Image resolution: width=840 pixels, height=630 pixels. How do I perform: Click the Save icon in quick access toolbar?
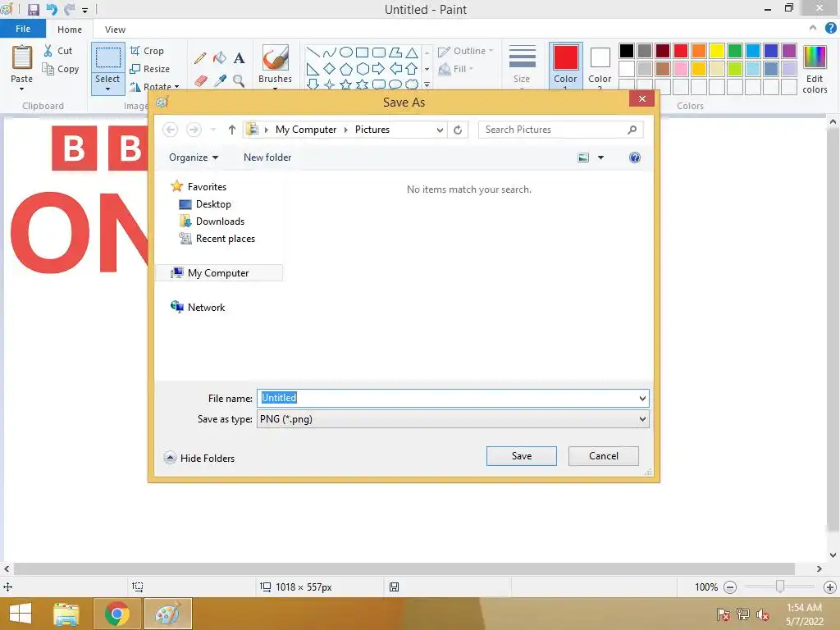33,10
